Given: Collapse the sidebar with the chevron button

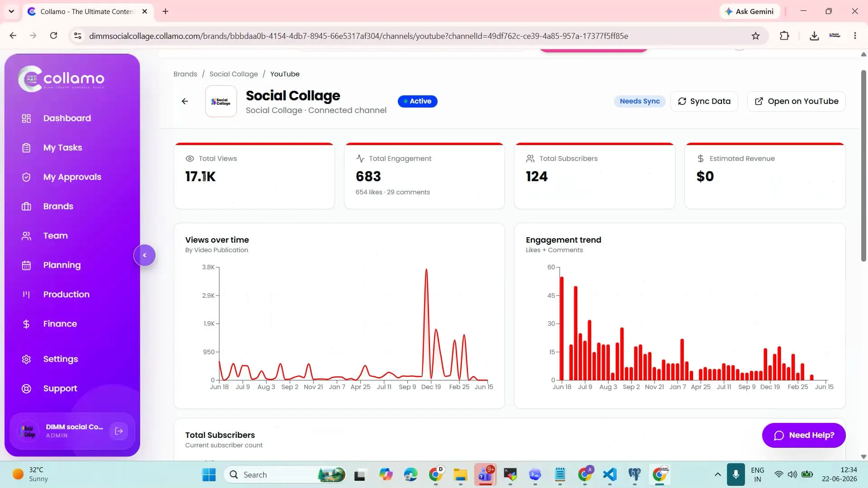Looking at the screenshot, I should pos(145,255).
